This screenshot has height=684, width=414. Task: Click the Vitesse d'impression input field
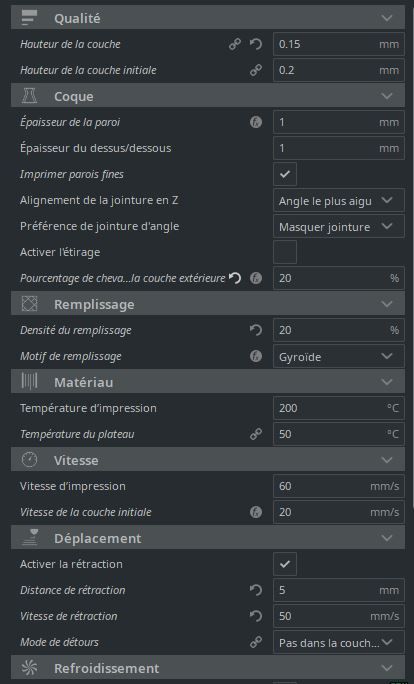339,486
